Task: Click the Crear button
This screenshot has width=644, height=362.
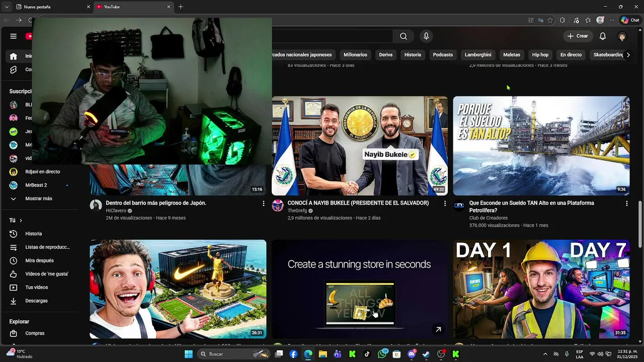Action: (x=578, y=36)
